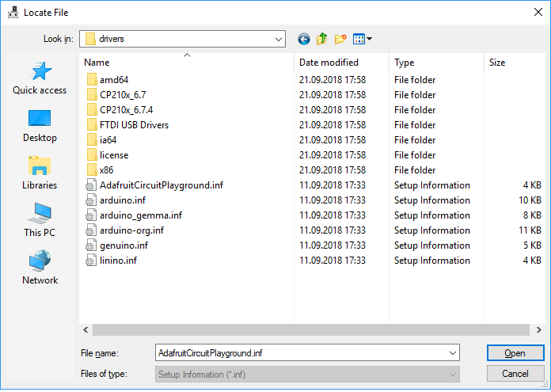Viewport: 551px width, 392px height.
Task: Select the file name AdafruitCircuitPlayground.inf in list
Action: point(161,185)
